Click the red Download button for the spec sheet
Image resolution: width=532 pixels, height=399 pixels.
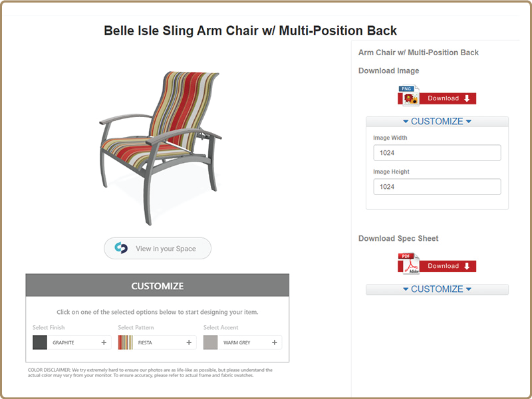pyautogui.click(x=447, y=266)
